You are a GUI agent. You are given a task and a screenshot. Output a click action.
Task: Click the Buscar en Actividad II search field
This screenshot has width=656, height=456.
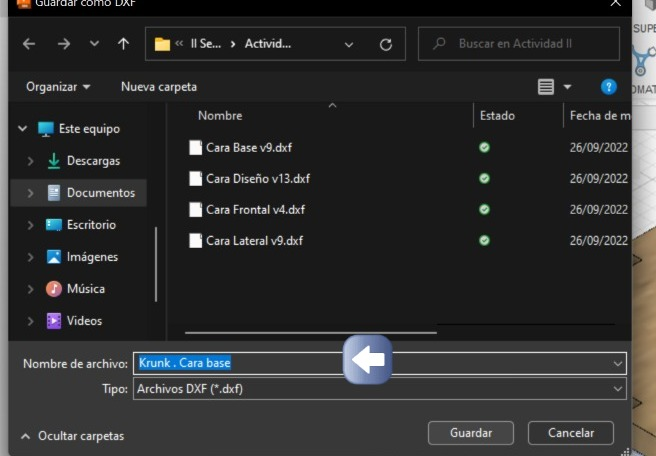[x=519, y=44]
